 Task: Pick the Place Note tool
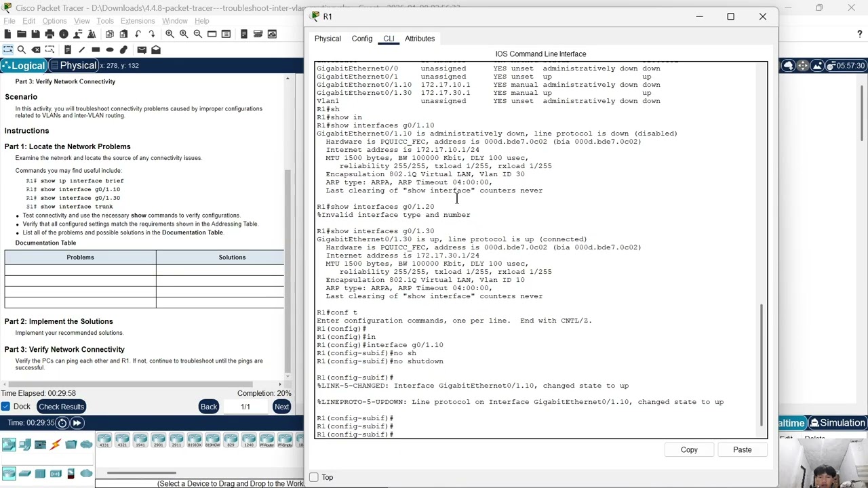tap(68, 49)
